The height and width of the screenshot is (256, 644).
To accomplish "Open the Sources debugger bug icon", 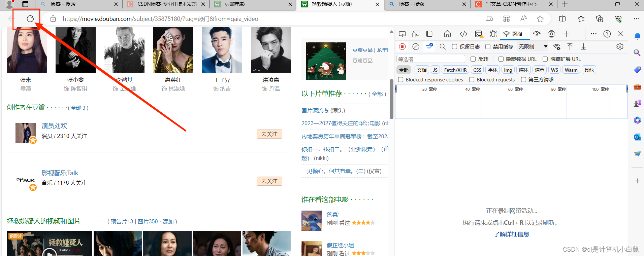I will 493,34.
